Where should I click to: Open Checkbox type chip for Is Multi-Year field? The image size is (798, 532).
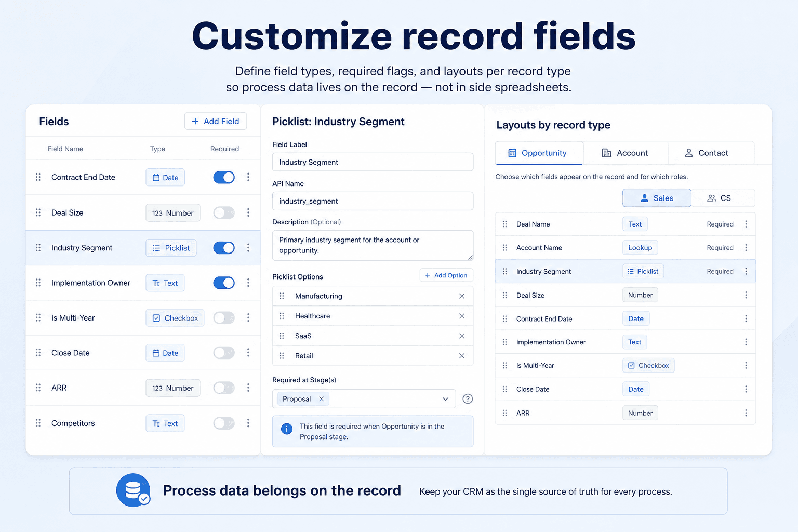pos(175,317)
